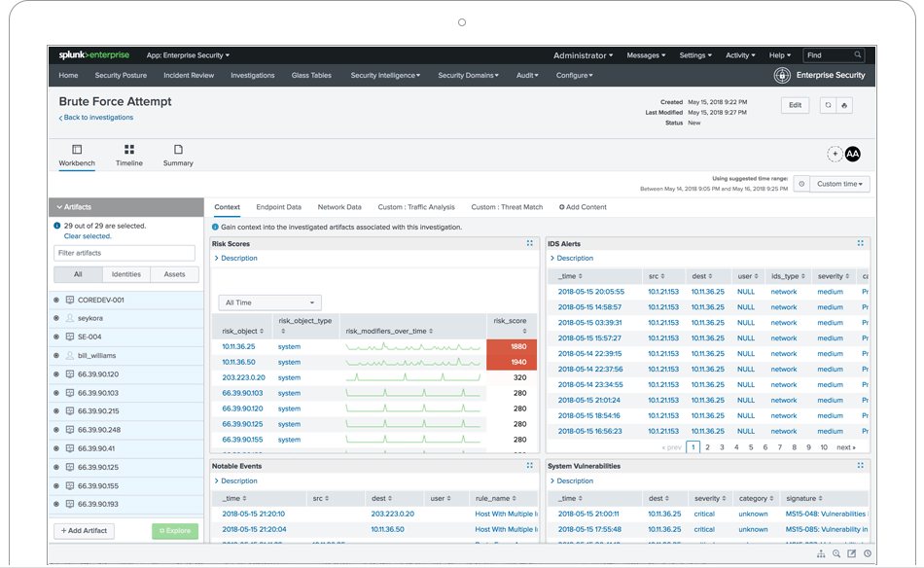Open the action history clock in bottom bar

pyautogui.click(x=868, y=553)
